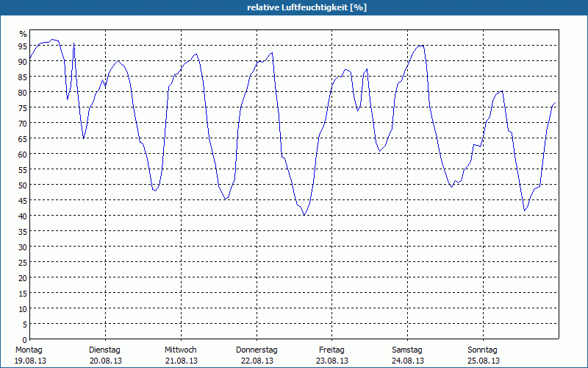
Task: Select the y-axis value '65'
Action: 23,139
